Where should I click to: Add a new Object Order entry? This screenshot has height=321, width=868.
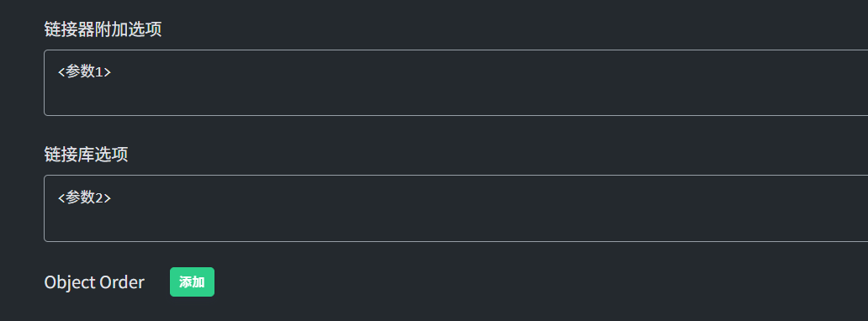192,282
